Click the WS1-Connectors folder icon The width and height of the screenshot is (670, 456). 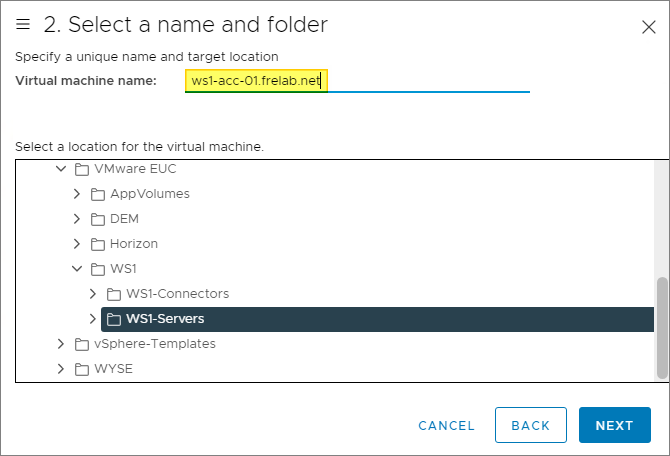click(114, 294)
